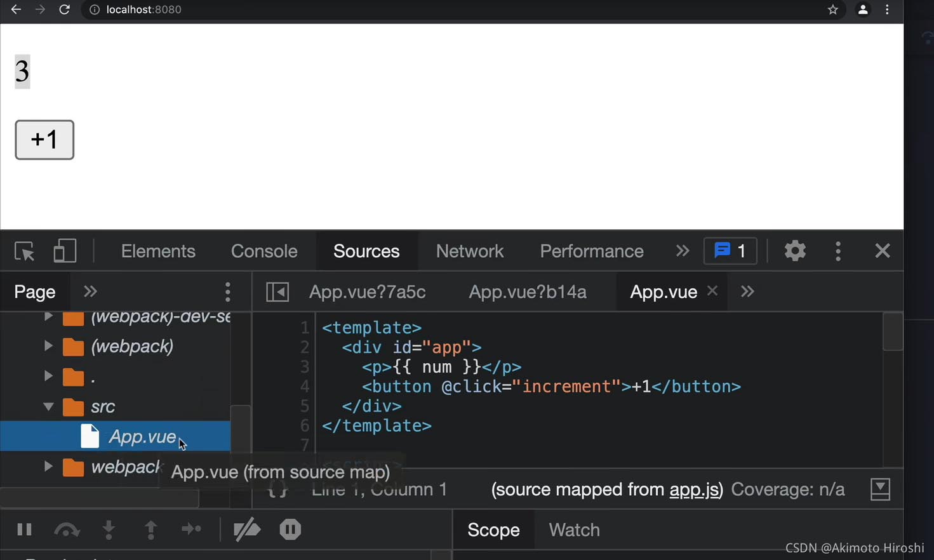Toggle deactivate breakpoints icon

pos(247,530)
